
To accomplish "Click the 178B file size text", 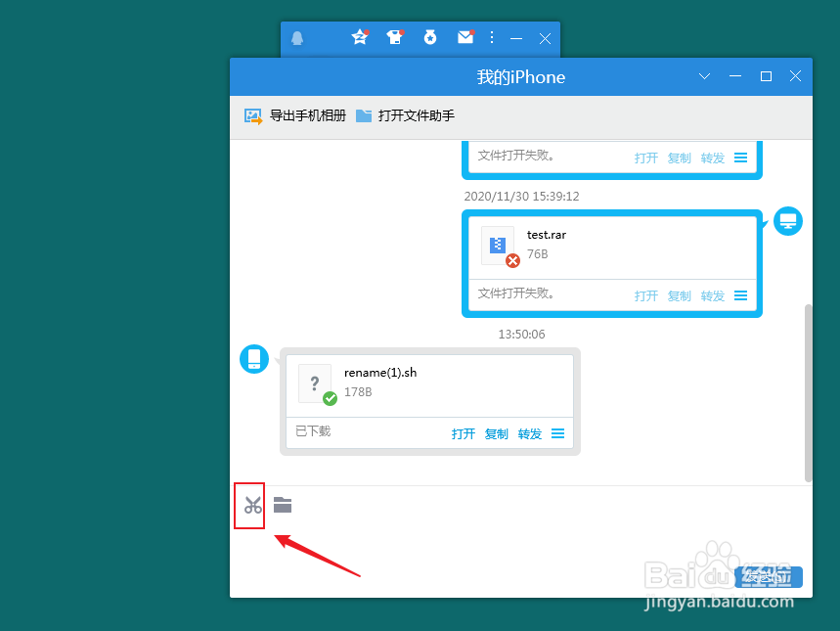I will [358, 392].
